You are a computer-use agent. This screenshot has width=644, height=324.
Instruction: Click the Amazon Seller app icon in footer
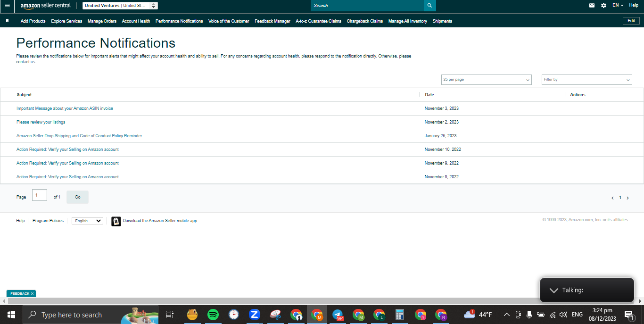116,221
